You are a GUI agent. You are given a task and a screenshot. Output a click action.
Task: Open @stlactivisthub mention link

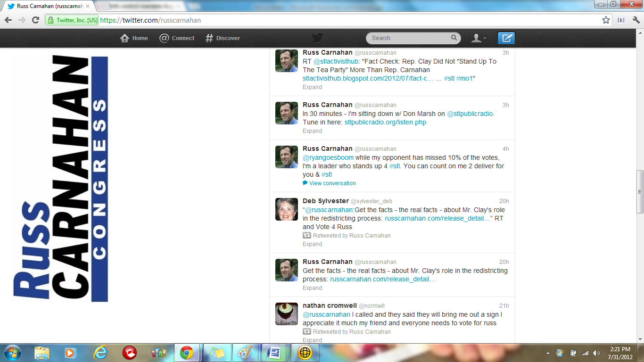pyautogui.click(x=336, y=61)
